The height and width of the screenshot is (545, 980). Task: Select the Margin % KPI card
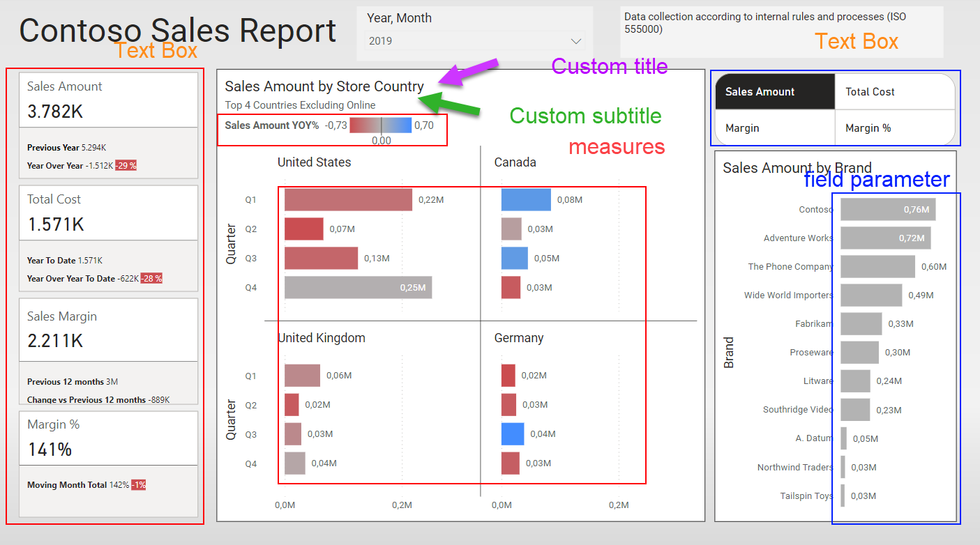[108, 438]
